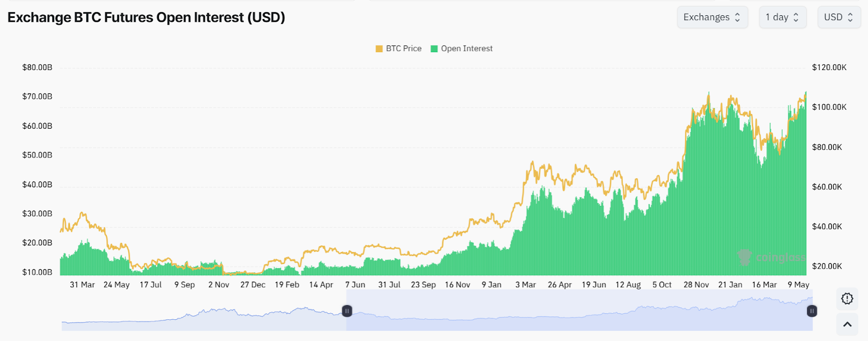Screen dimensions: 868x341
Task: Click the left range slider handle
Action: (347, 311)
